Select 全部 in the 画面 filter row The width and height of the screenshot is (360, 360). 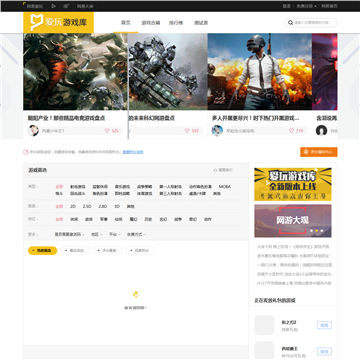pyautogui.click(x=59, y=206)
